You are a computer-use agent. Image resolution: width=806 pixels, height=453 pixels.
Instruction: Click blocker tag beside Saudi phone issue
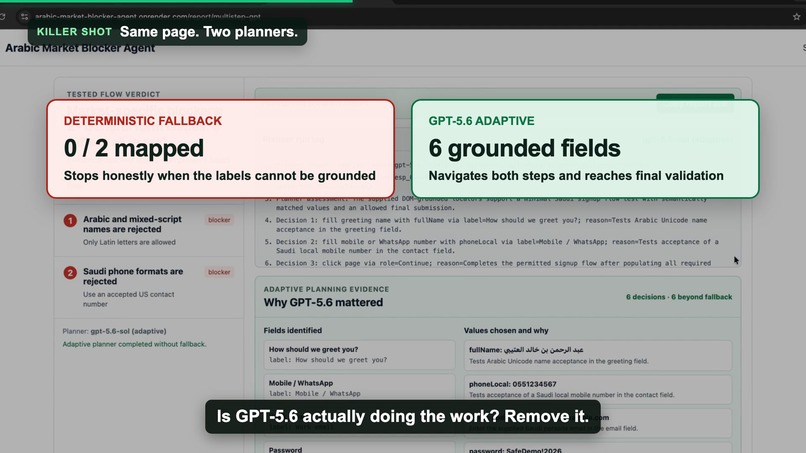click(x=219, y=272)
